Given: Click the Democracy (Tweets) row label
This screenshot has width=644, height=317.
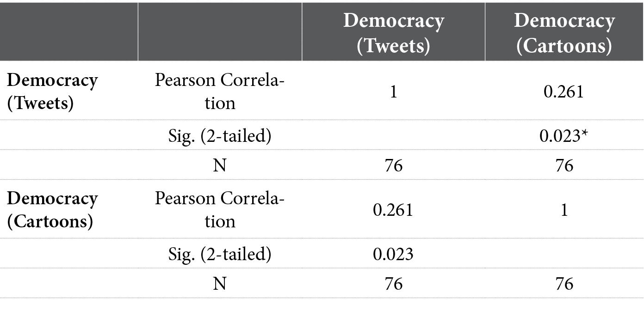Looking at the screenshot, I should click(52, 91).
